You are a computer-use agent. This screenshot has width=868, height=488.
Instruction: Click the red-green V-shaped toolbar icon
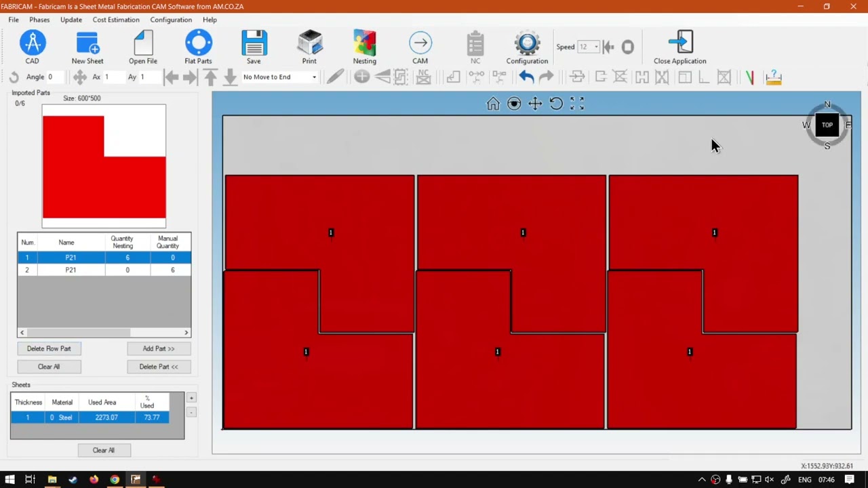(x=749, y=77)
